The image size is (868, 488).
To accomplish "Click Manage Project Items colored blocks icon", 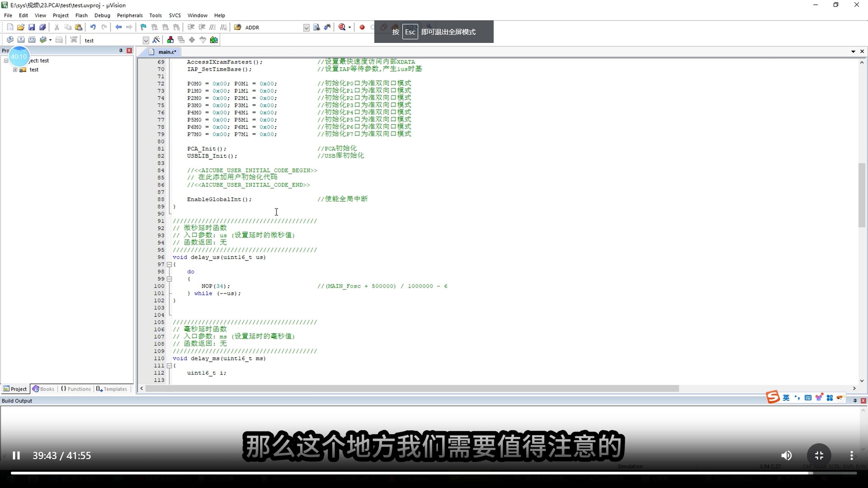I will pos(170,40).
